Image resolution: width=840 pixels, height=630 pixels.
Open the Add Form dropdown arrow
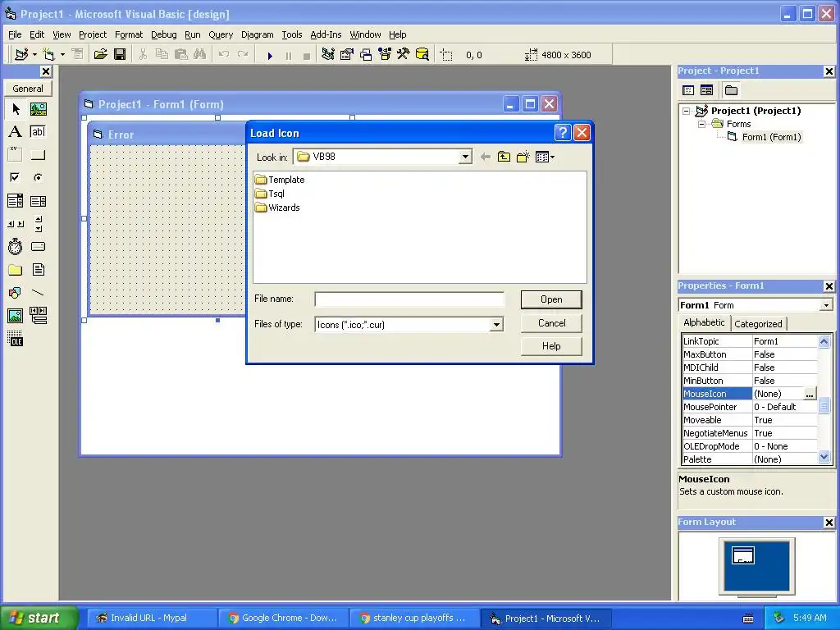(x=62, y=54)
